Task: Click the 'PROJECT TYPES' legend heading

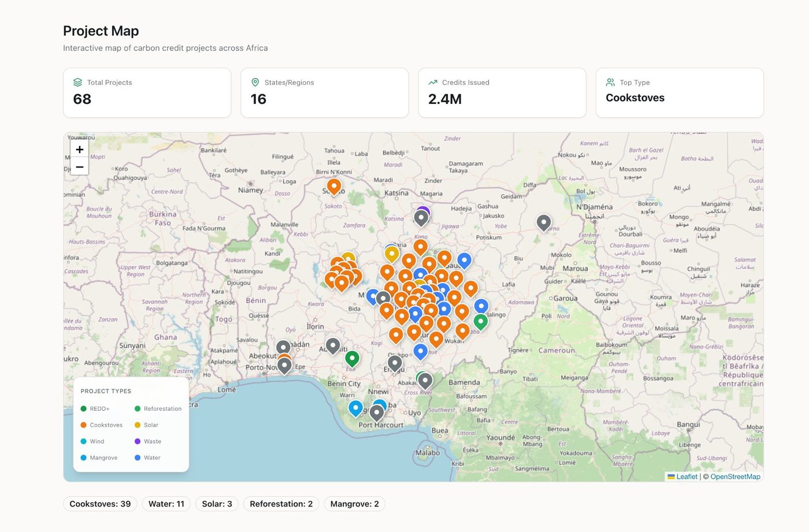Action: click(106, 391)
